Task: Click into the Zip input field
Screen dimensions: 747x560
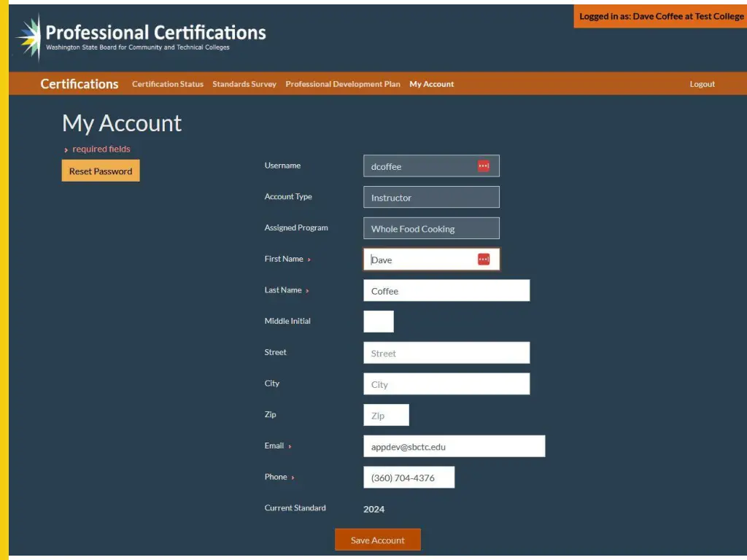Action: pos(387,415)
